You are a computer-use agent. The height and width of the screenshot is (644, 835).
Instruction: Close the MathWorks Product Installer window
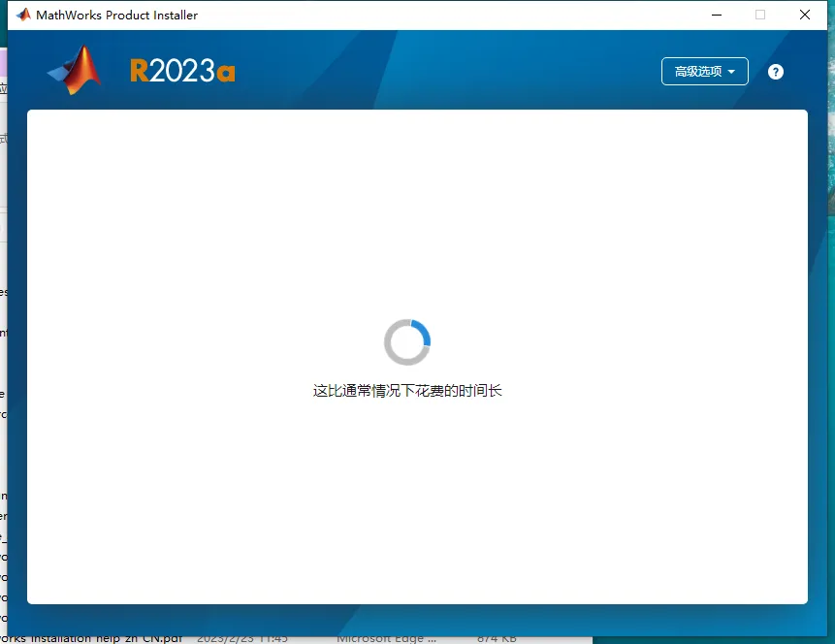click(805, 15)
